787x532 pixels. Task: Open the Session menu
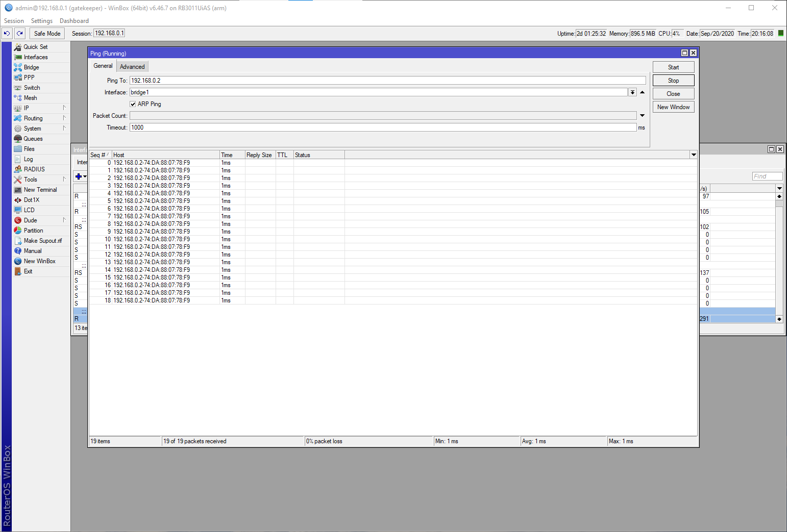tap(13, 20)
